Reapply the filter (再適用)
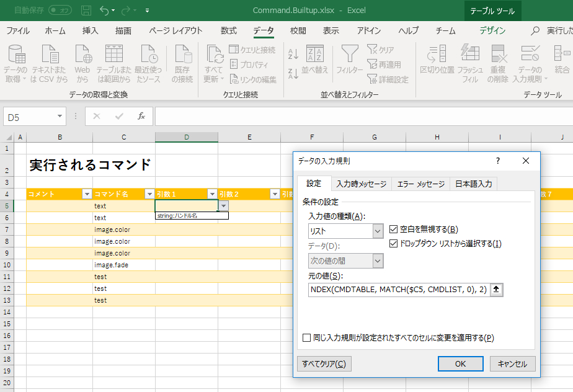The height and width of the screenshot is (392, 573). (384, 65)
